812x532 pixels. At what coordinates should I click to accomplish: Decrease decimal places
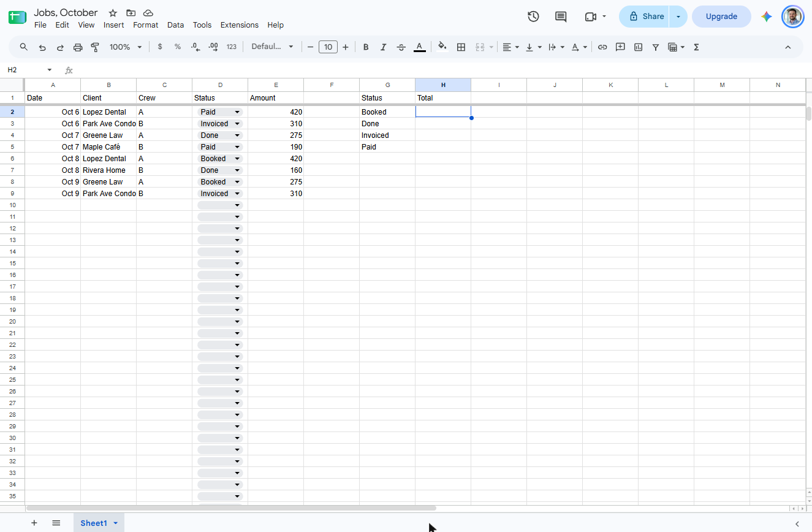195,47
